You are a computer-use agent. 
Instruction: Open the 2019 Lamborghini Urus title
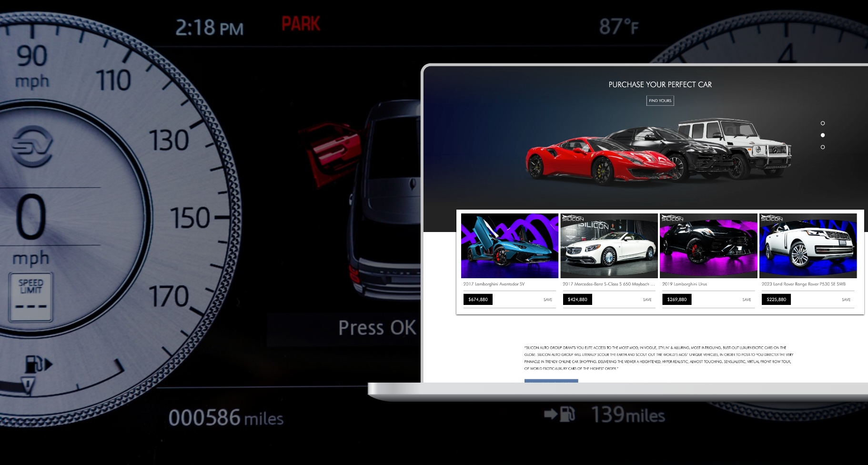(685, 284)
